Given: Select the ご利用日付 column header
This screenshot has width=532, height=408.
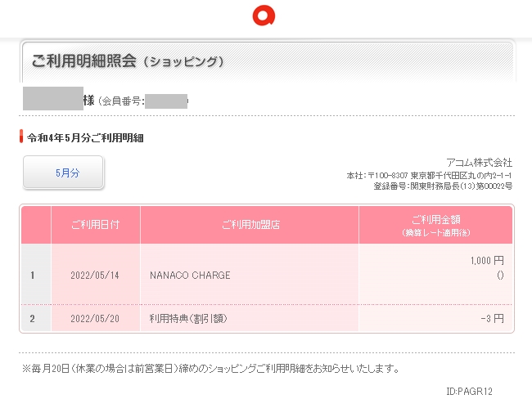Looking at the screenshot, I should tap(96, 225).
